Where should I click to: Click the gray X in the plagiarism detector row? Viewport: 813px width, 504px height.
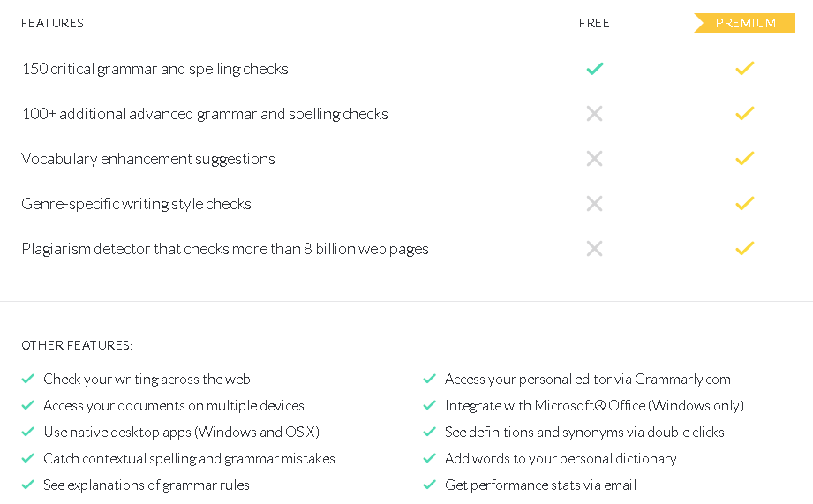click(x=595, y=248)
